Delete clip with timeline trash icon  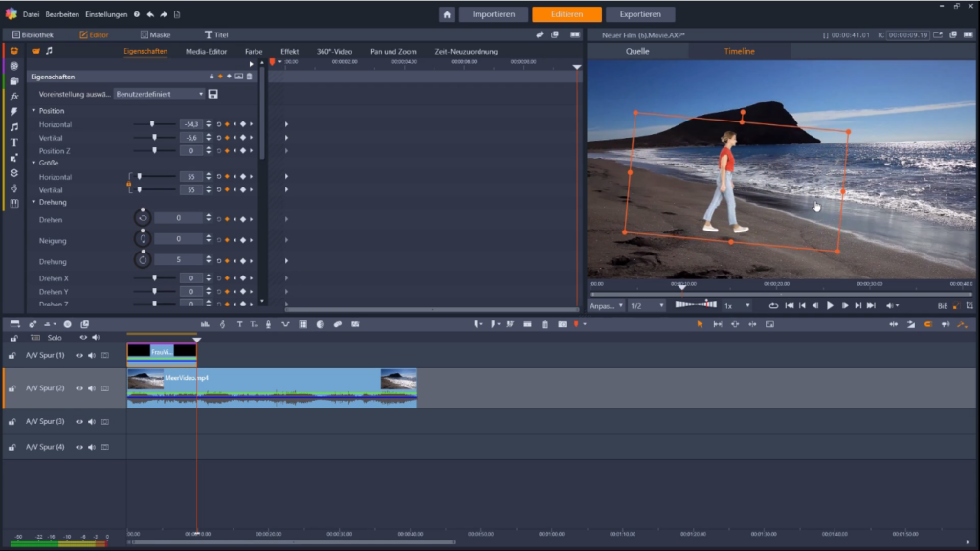coord(545,324)
